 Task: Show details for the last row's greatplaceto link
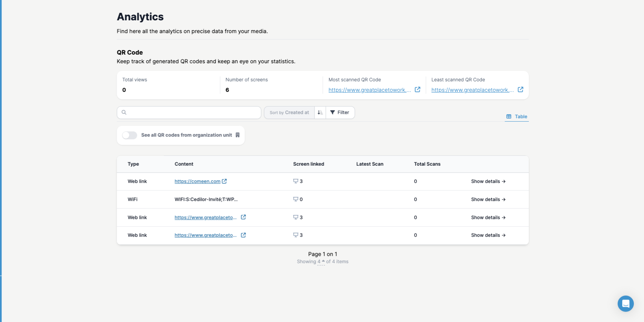click(x=488, y=235)
